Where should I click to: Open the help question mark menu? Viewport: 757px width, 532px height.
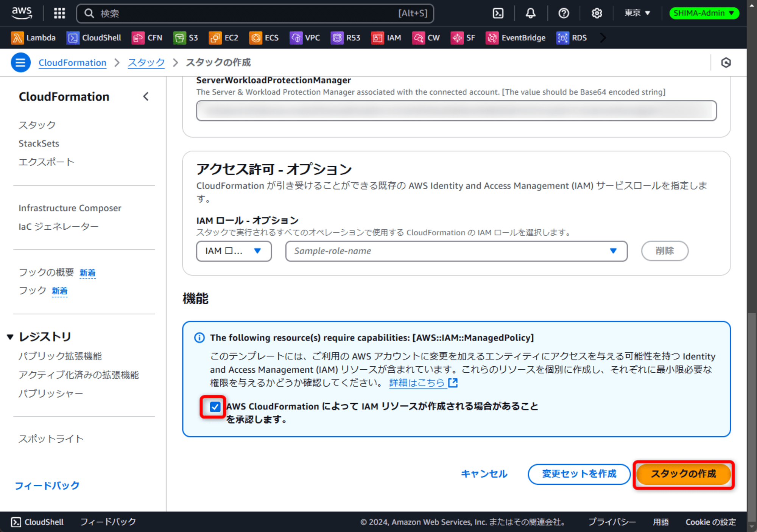[x=564, y=13]
